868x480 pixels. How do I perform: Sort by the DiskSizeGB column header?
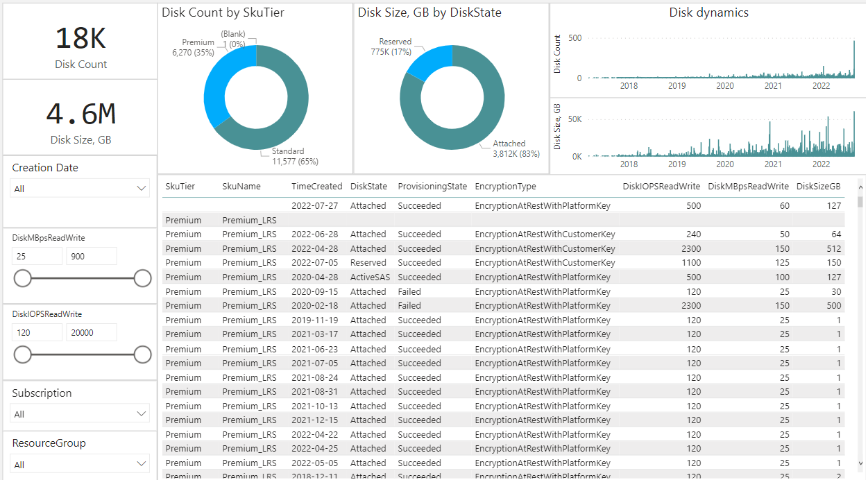tap(818, 186)
